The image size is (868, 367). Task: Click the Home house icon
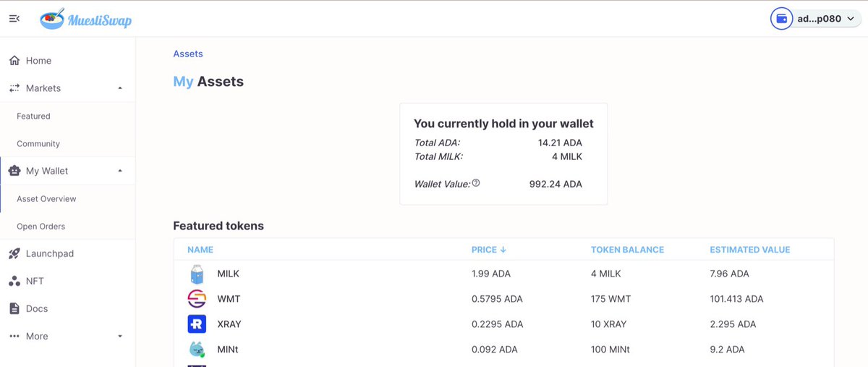tap(14, 61)
